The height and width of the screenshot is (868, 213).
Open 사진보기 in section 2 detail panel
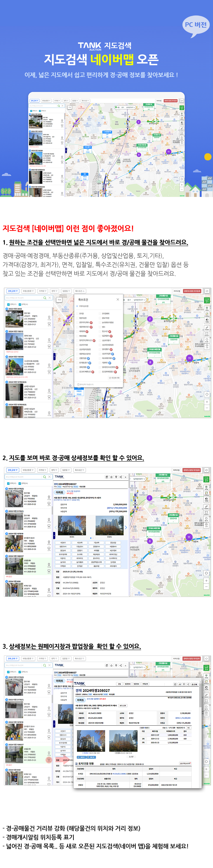pyautogui.click(x=63, y=543)
